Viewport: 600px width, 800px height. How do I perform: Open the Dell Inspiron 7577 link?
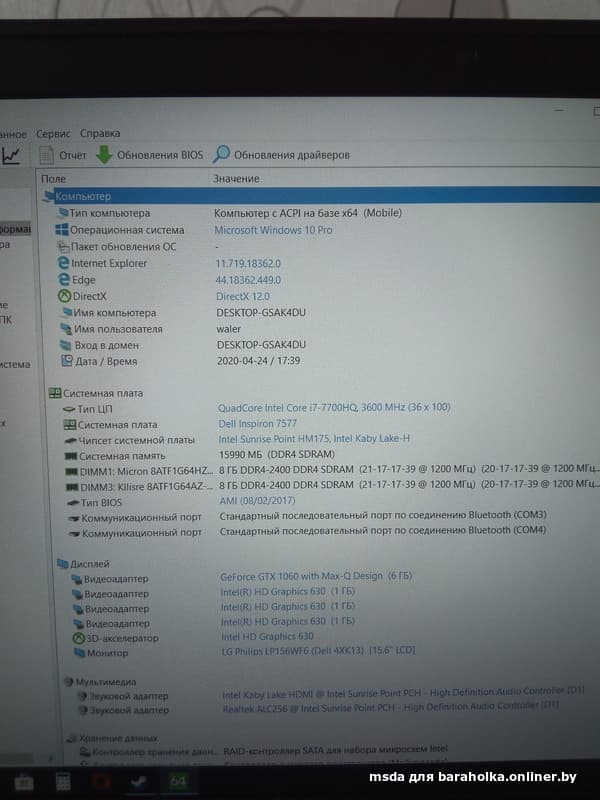click(x=257, y=423)
